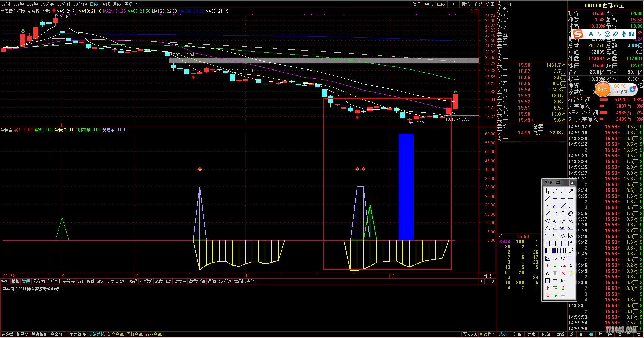Click the 图文F10 link
Screen dimensions: 644x338
click(470, 334)
